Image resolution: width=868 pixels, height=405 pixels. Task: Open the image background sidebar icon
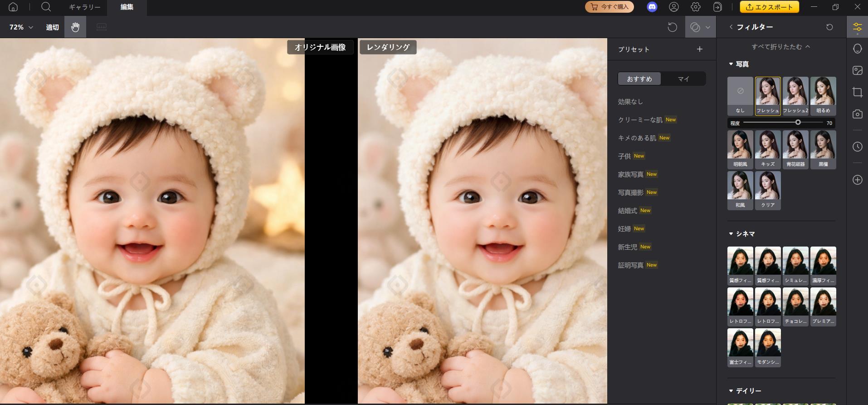coord(857,70)
